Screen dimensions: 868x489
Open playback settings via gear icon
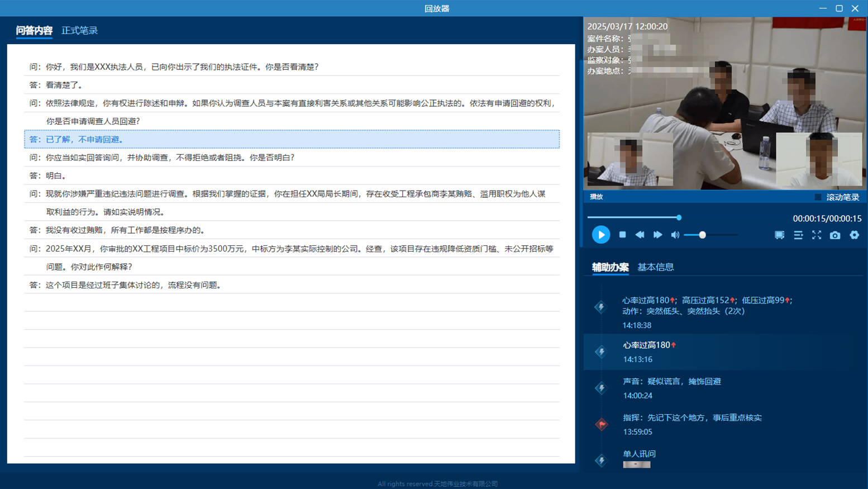(854, 235)
